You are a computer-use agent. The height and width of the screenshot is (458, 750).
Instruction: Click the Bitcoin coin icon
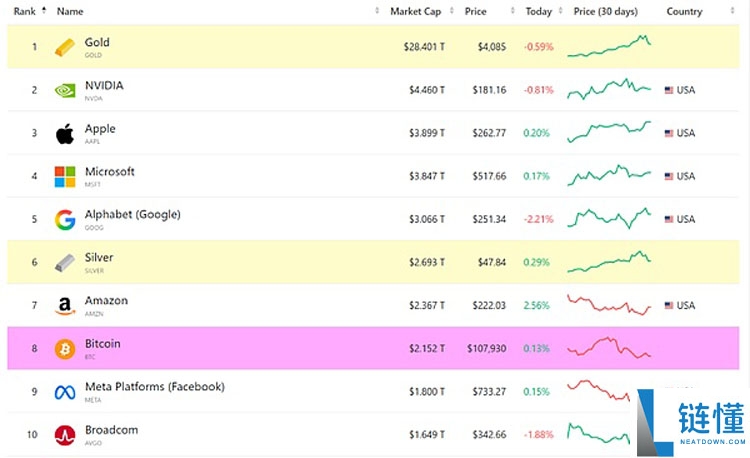coord(65,349)
